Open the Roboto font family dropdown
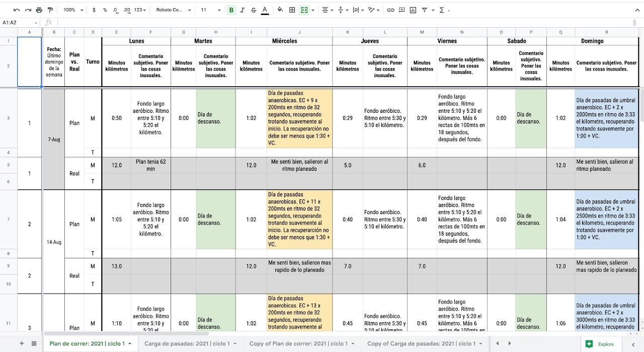Screen dimensions: 644x352 point(174,10)
